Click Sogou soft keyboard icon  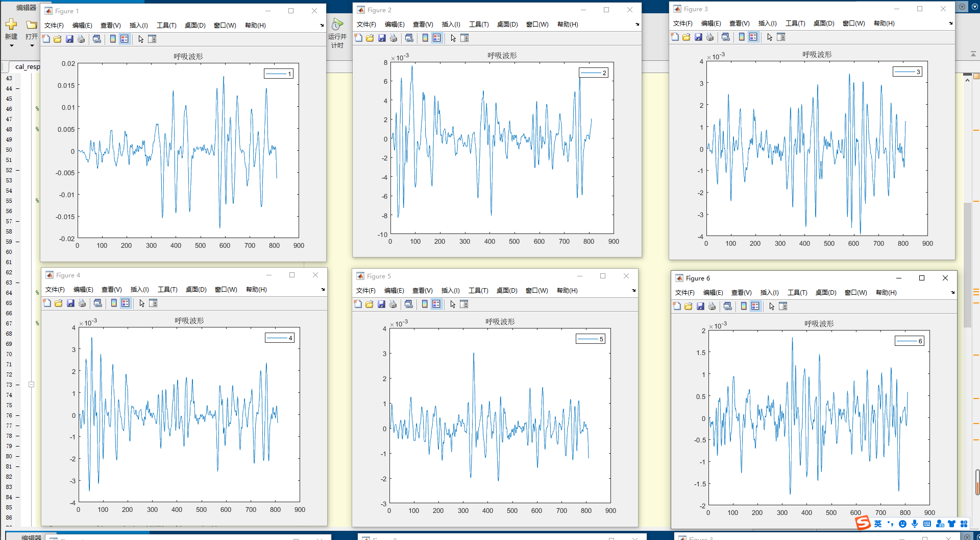927,524
